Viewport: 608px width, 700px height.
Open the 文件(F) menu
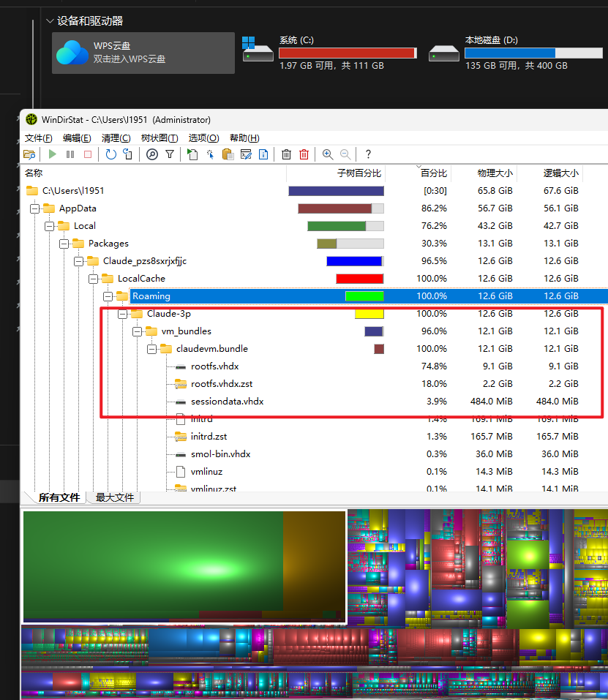click(x=38, y=138)
